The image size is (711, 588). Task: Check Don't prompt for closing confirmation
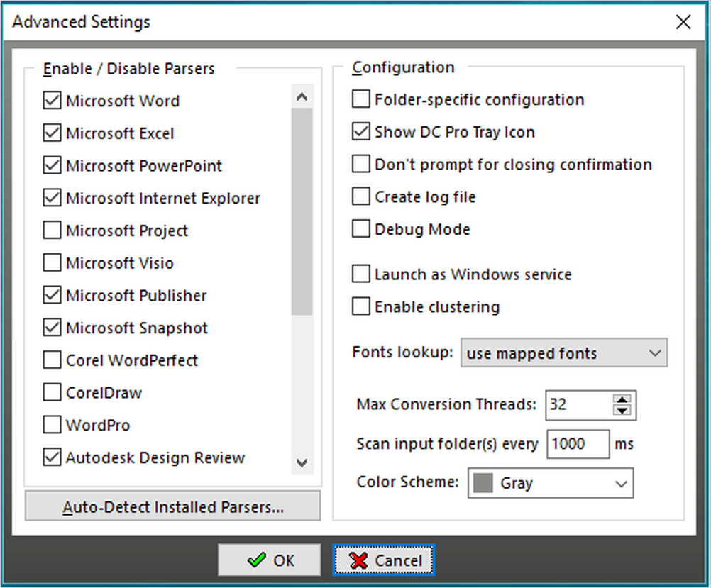pos(361,164)
